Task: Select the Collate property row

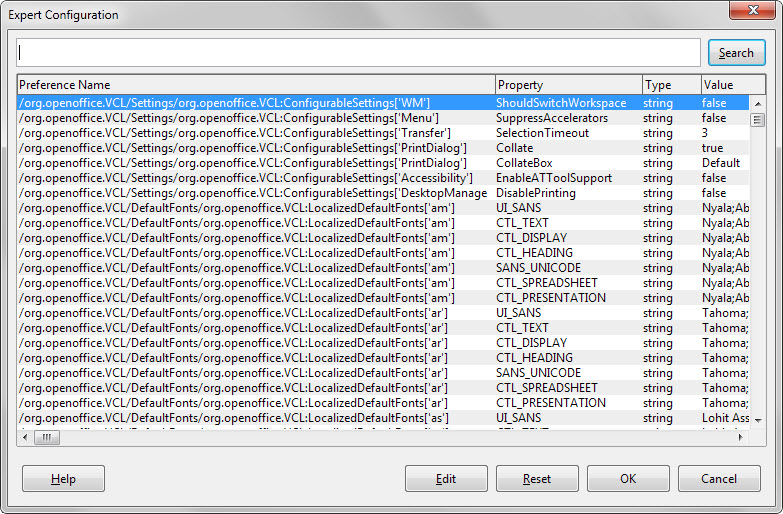Action: pyautogui.click(x=383, y=148)
